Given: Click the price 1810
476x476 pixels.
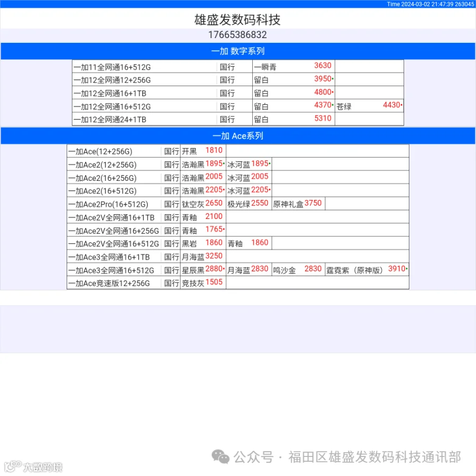Looking at the screenshot, I should 214,150.
